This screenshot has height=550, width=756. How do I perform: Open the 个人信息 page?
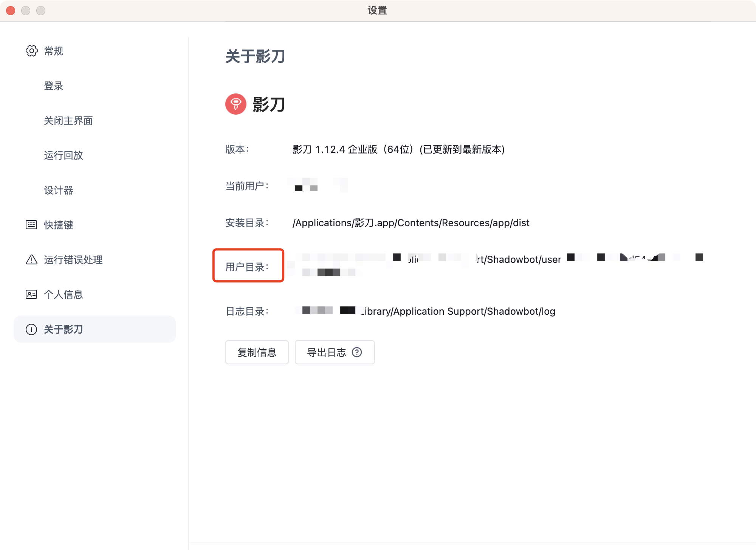[64, 295]
